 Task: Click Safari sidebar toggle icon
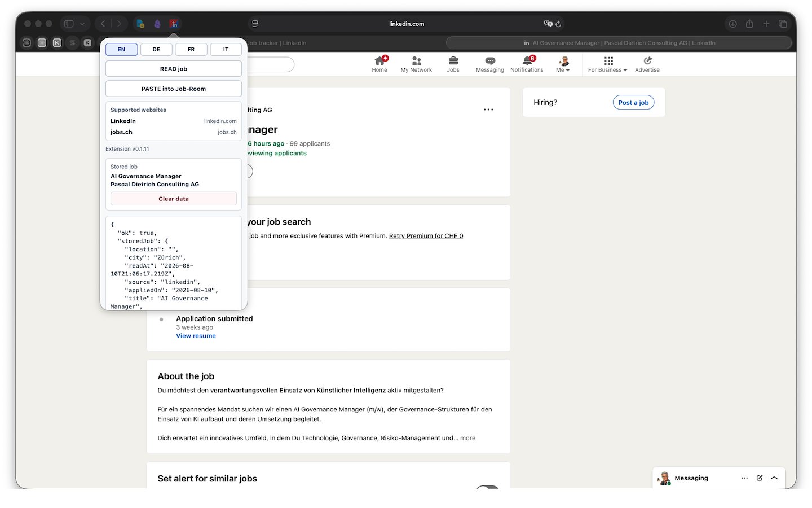(69, 24)
